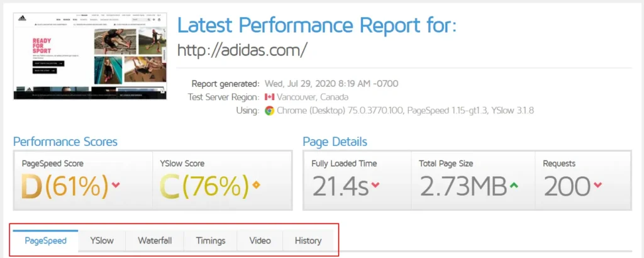The image size is (644, 258).
Task: Click the red arrow beside PageSpeed score
Action: (116, 185)
